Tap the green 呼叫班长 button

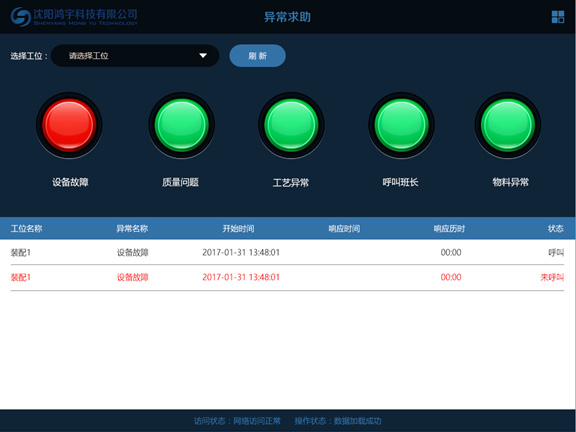tap(402, 125)
